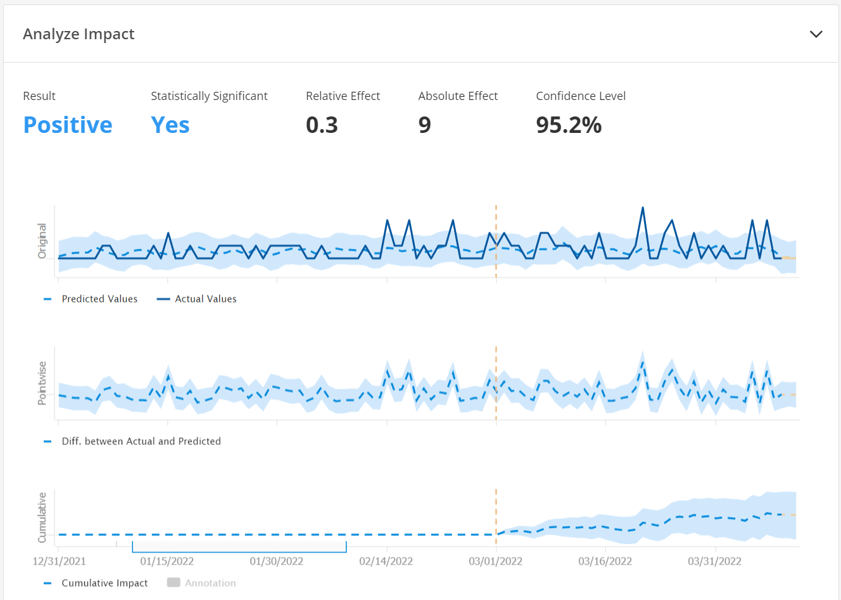
Task: Click the Pointwise chart axis title
Action: pos(42,383)
